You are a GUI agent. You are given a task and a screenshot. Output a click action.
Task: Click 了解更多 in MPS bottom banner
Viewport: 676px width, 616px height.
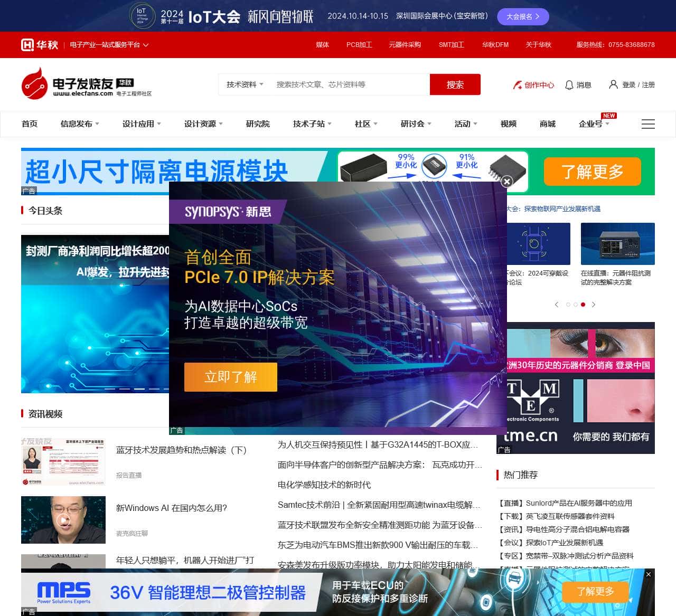pyautogui.click(x=596, y=592)
